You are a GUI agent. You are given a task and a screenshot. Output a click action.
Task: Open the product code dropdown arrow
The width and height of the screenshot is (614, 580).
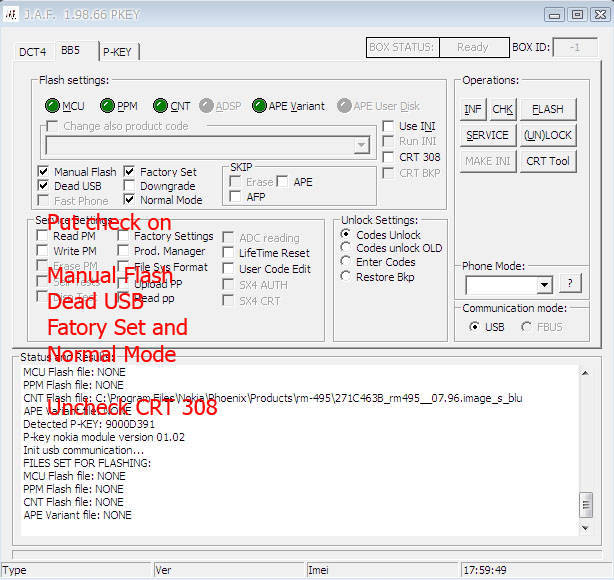[x=361, y=146]
